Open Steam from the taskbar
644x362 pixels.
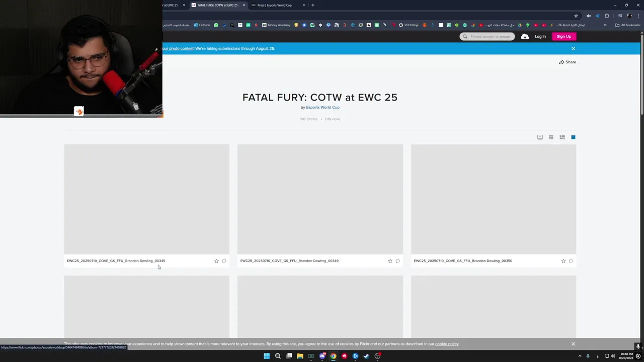[x=366, y=356]
